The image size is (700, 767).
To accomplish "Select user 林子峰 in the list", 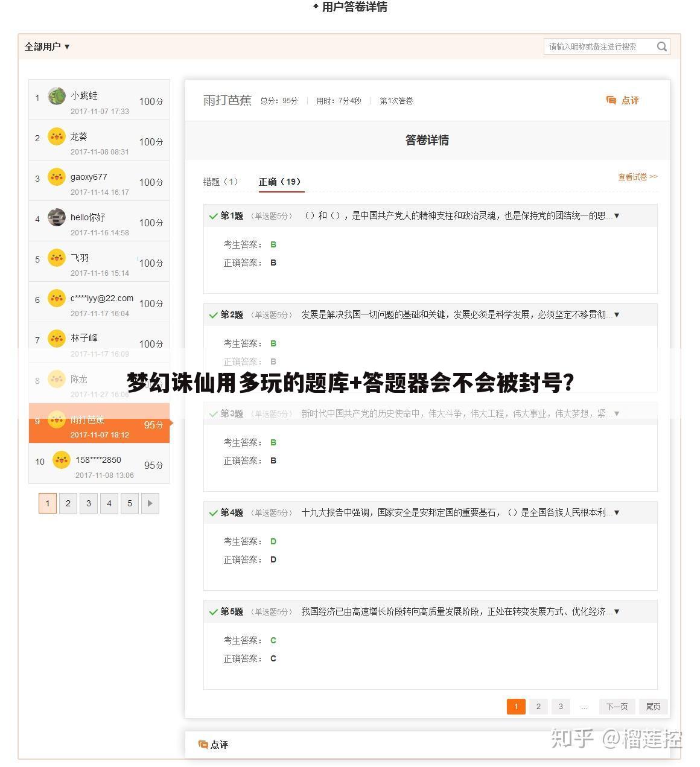I will (x=99, y=342).
